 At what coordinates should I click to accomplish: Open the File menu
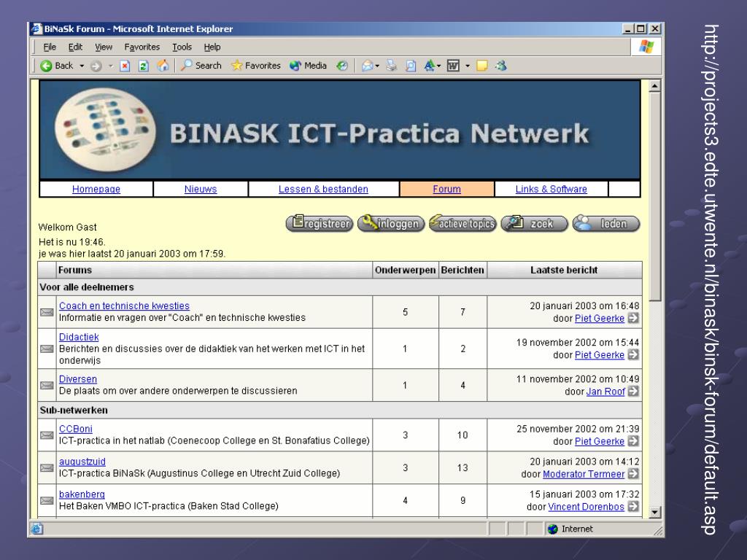pos(50,47)
